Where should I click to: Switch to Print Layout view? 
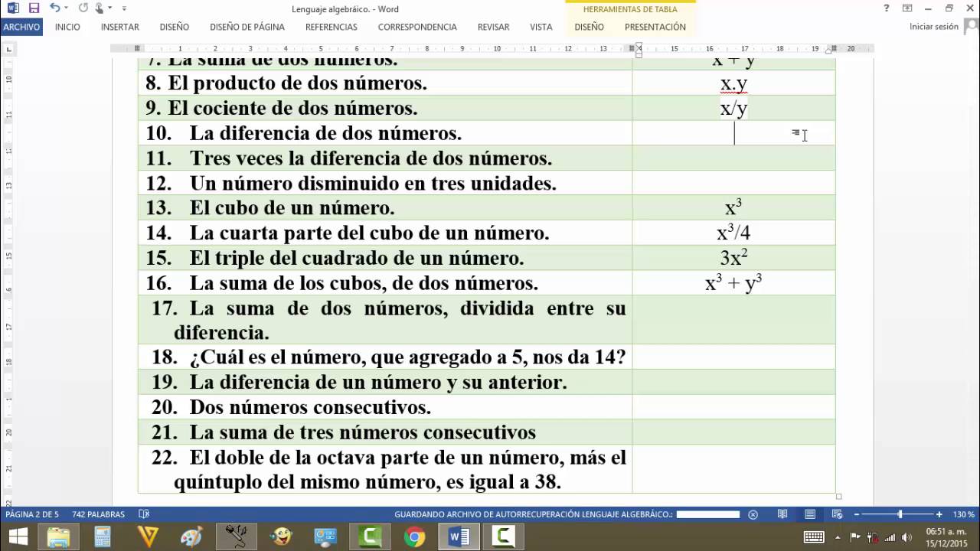(810, 514)
